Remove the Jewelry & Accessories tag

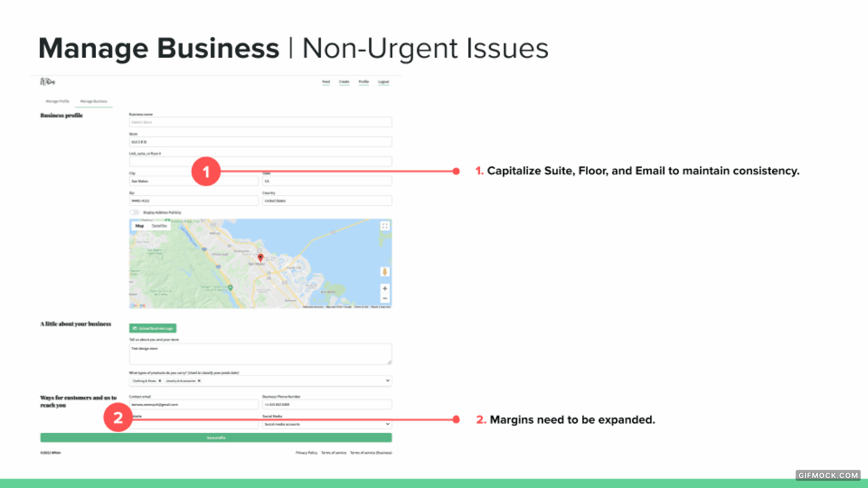[199, 381]
